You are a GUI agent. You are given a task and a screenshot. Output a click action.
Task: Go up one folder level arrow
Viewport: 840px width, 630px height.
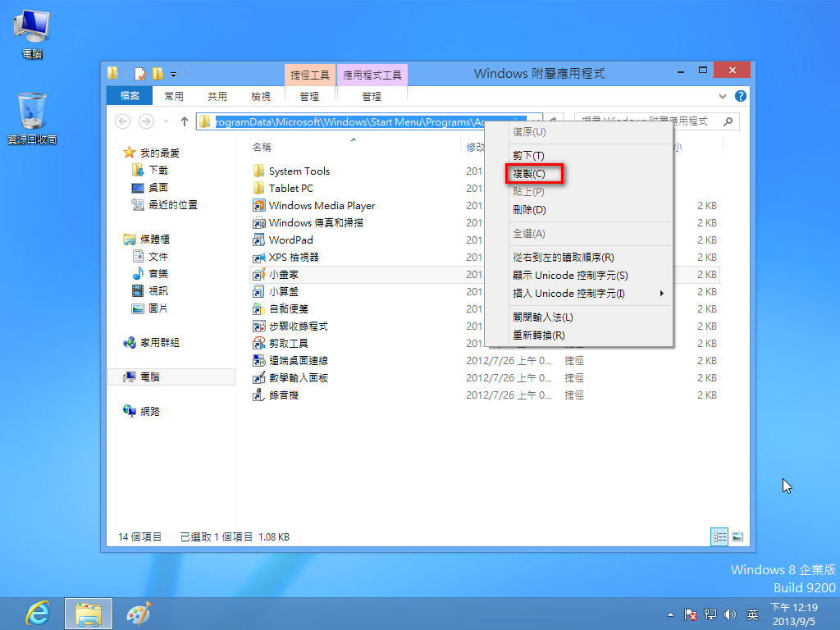(x=185, y=121)
